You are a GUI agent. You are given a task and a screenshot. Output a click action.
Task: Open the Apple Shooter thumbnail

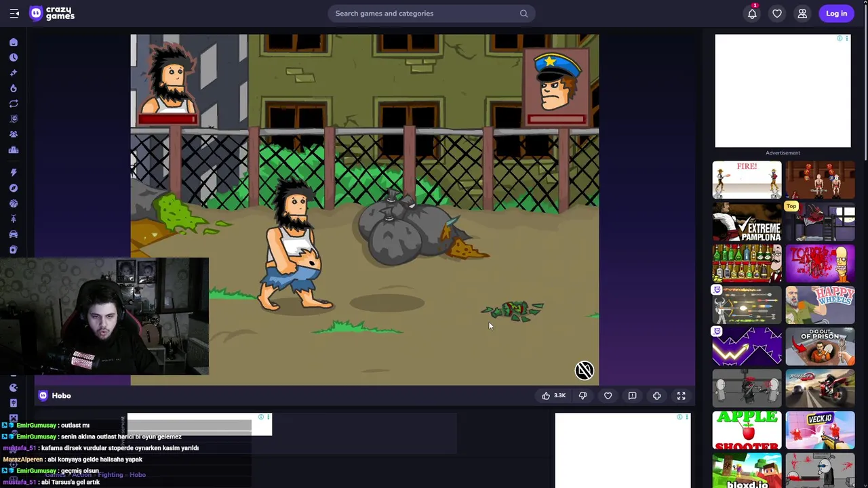click(747, 430)
